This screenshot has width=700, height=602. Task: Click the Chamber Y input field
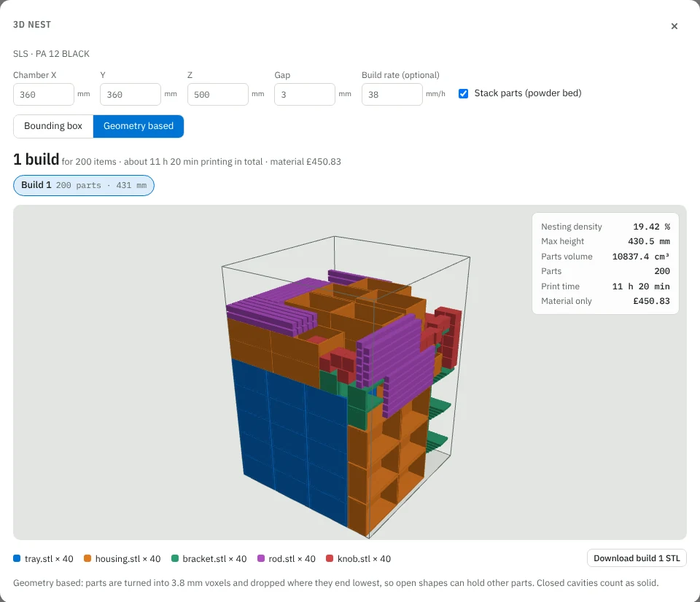coord(131,95)
